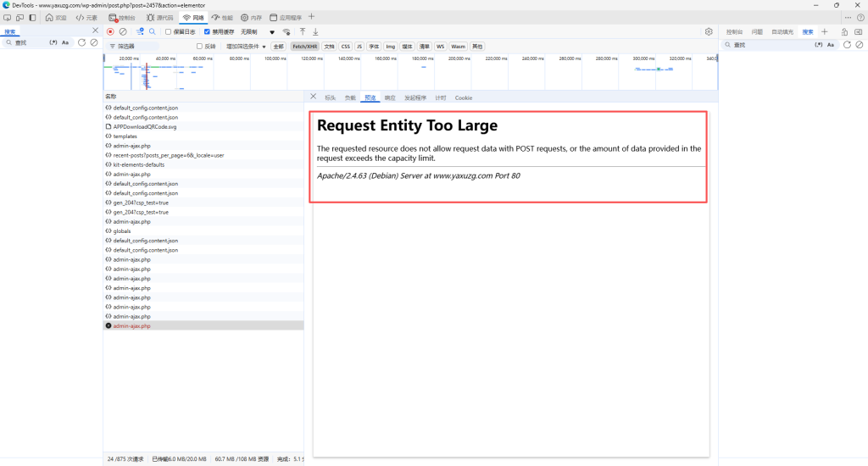This screenshot has width=868, height=466.
Task: Open network settings gear icon
Action: pyautogui.click(x=709, y=31)
